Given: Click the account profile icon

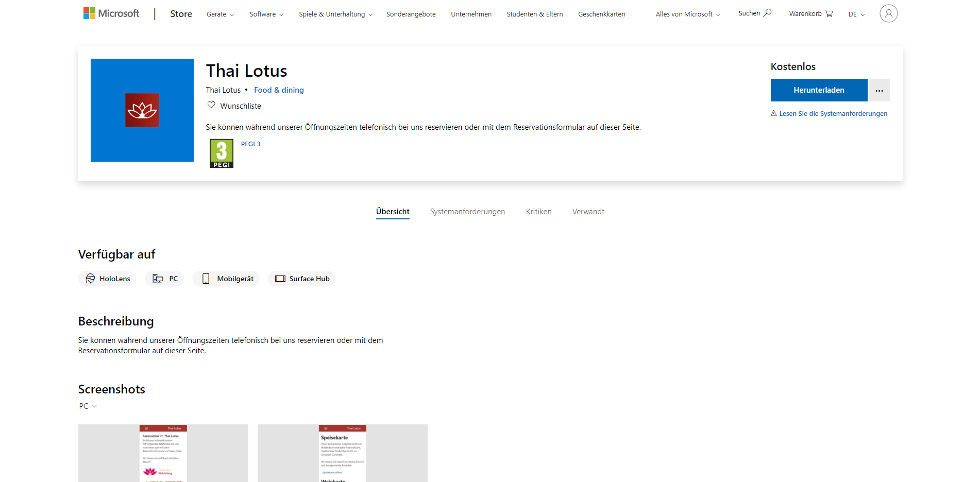Looking at the screenshot, I should (888, 13).
